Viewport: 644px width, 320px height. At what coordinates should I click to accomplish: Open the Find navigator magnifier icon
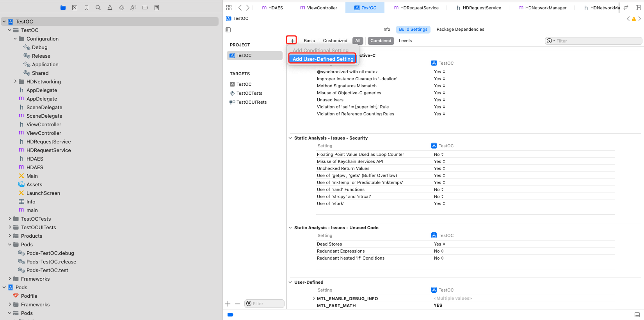click(x=98, y=7)
